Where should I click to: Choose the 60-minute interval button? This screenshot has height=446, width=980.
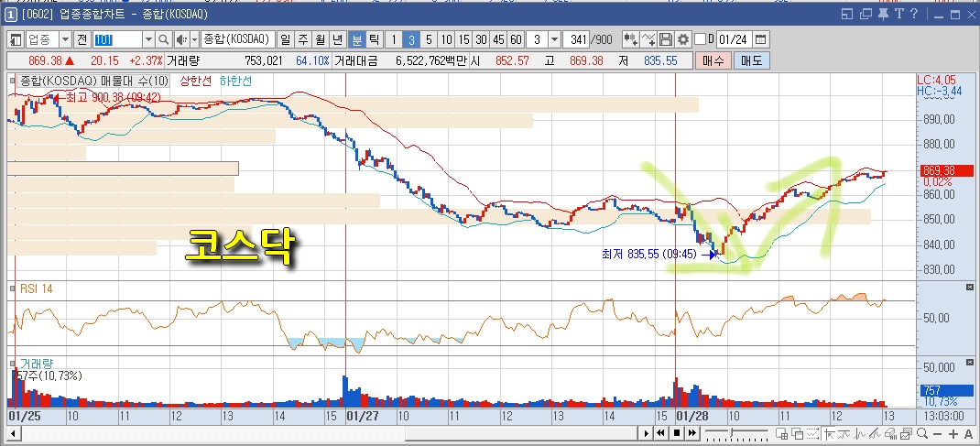tap(516, 40)
